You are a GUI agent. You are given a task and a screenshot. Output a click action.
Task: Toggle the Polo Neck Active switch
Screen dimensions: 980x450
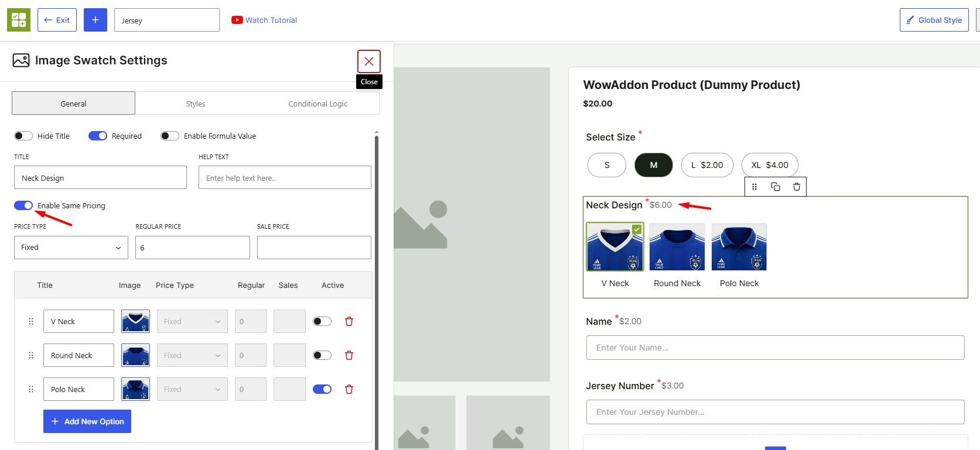tap(322, 389)
